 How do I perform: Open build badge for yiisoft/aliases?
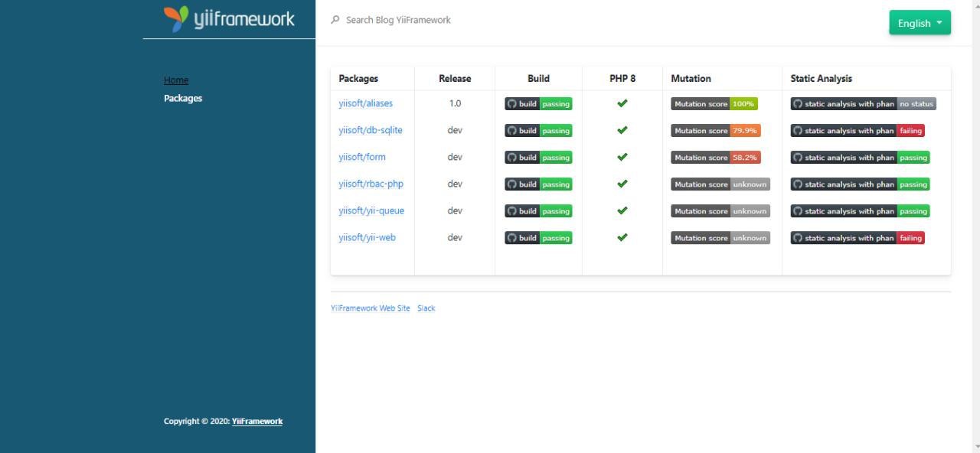point(538,104)
